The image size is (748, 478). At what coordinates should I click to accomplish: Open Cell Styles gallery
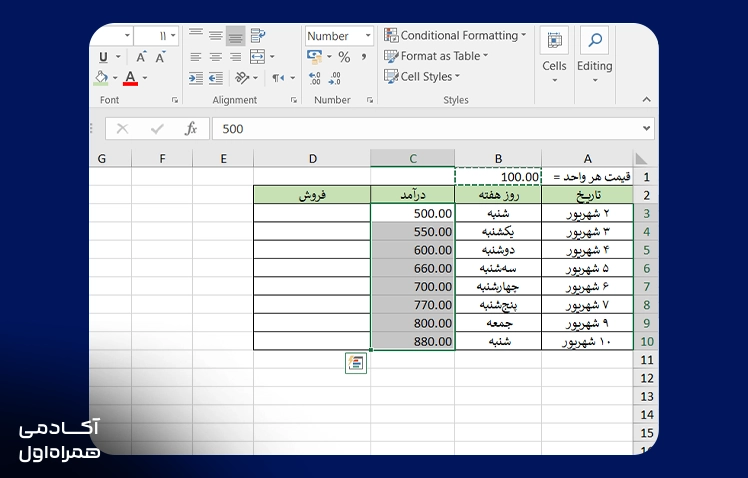[x=422, y=76]
